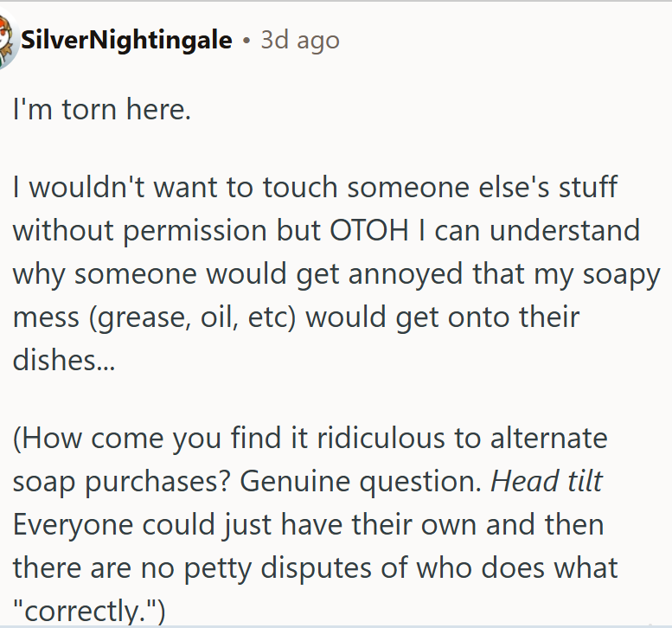Click SilverNightingale's avatar icon
Image resolution: width=672 pixels, height=628 pixels.
point(7,41)
